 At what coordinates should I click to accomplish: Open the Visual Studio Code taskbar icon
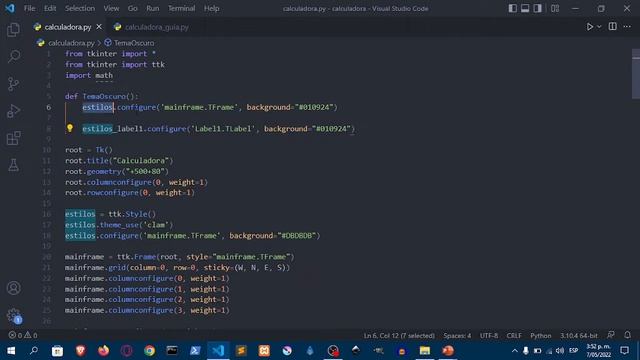(x=218, y=351)
